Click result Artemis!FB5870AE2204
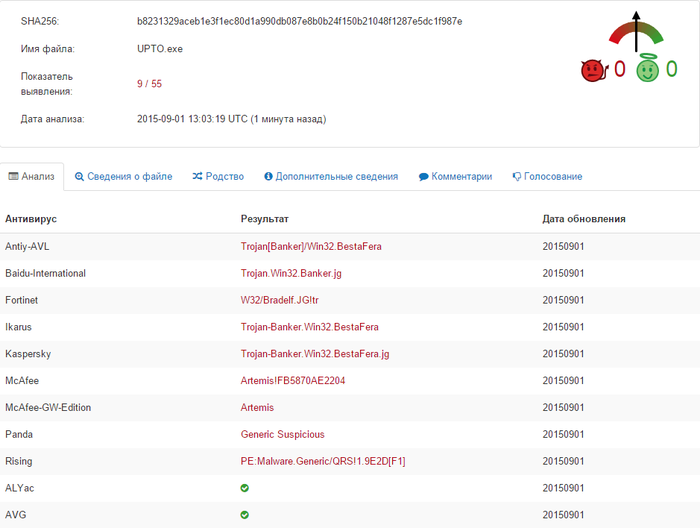 tap(293, 381)
